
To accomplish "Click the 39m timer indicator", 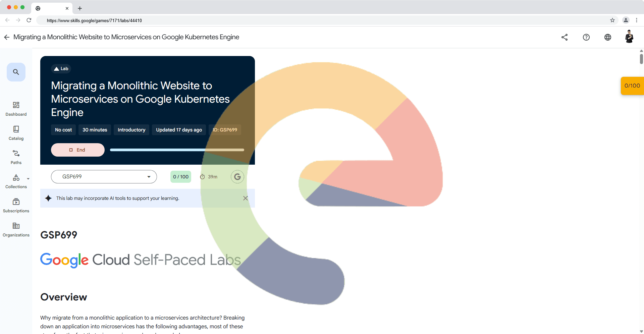I will click(209, 177).
